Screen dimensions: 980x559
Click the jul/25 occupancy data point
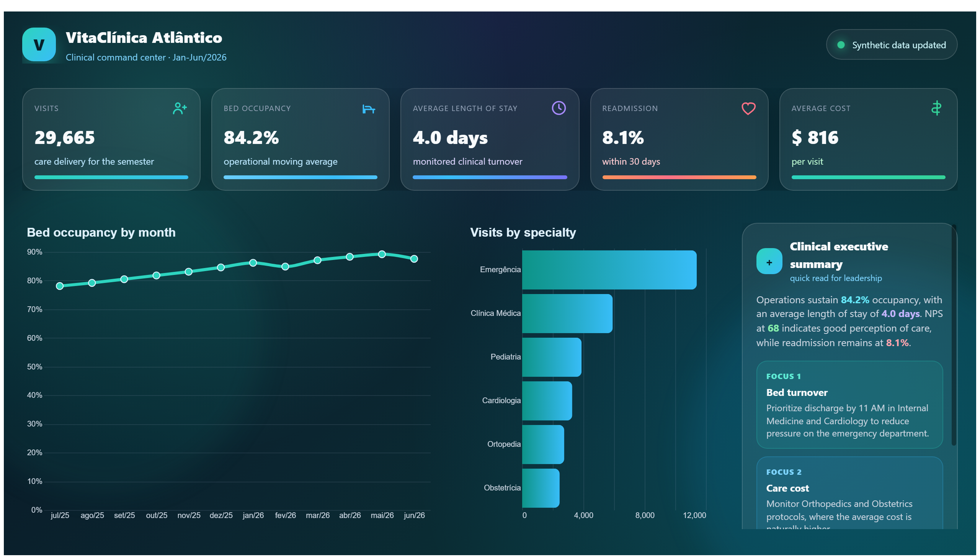pyautogui.click(x=59, y=286)
